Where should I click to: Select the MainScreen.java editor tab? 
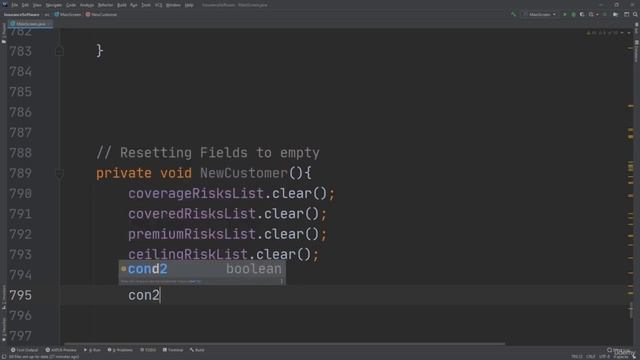click(31, 24)
